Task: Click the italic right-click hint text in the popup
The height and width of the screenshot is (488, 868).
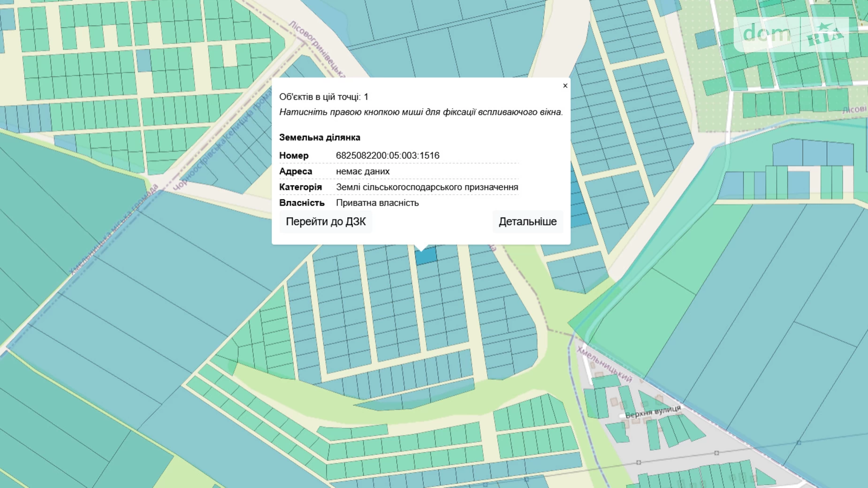Action: point(420,112)
